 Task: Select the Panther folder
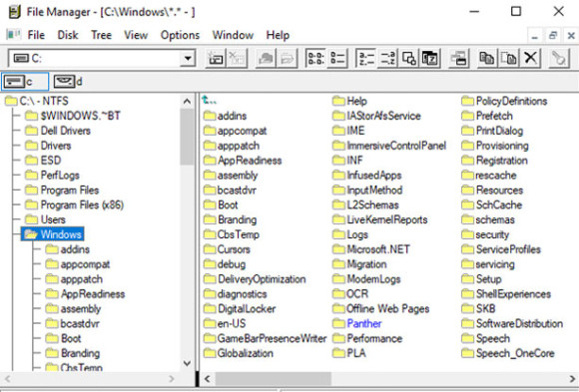[357, 324]
